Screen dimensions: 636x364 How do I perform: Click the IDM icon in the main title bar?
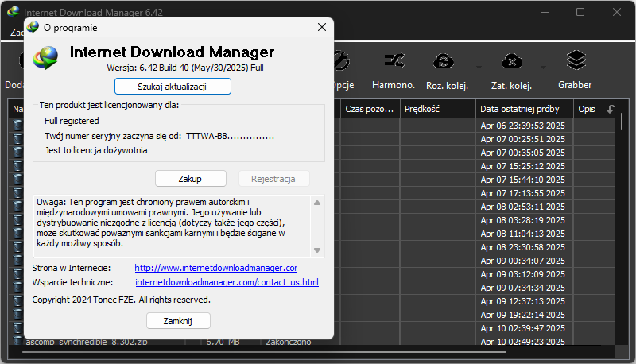14,11
